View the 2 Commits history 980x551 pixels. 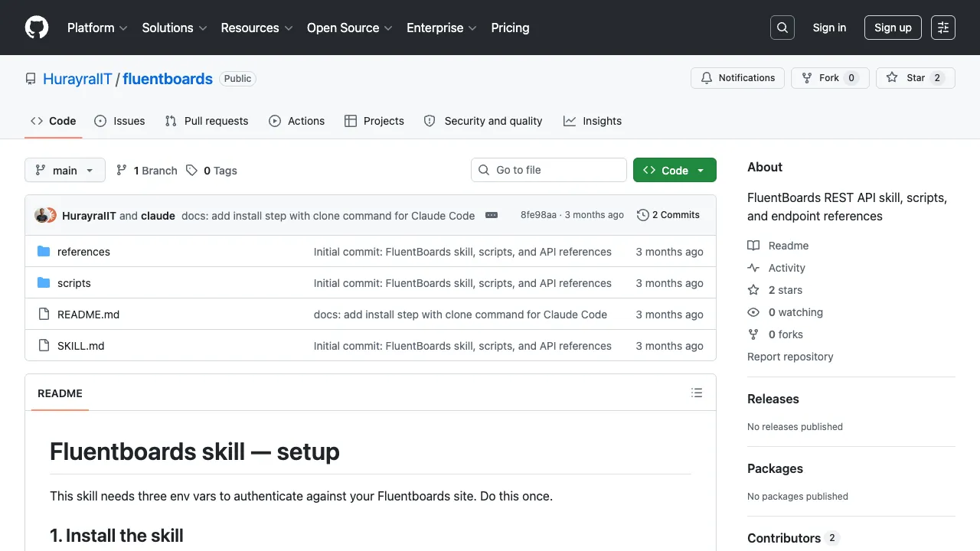click(x=668, y=215)
